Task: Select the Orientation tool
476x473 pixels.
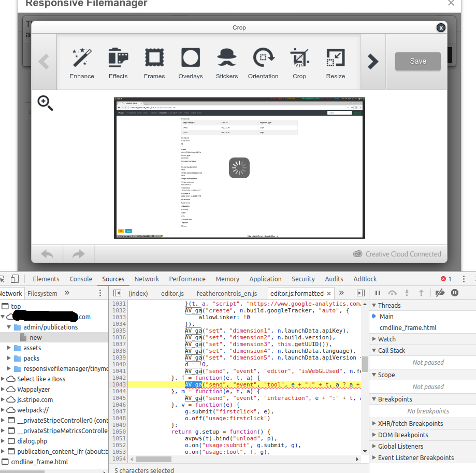Action: [263, 62]
